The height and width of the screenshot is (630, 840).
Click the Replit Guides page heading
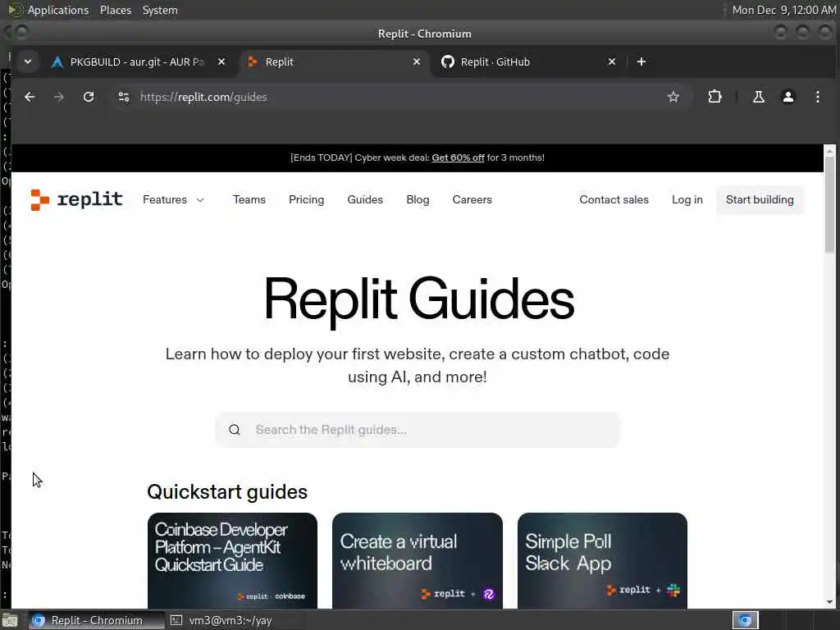tap(418, 299)
